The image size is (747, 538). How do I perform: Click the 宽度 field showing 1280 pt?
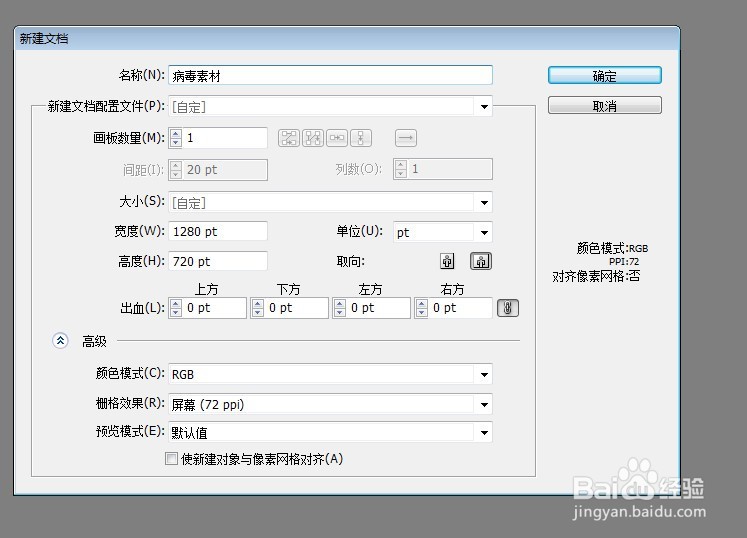click(x=218, y=232)
